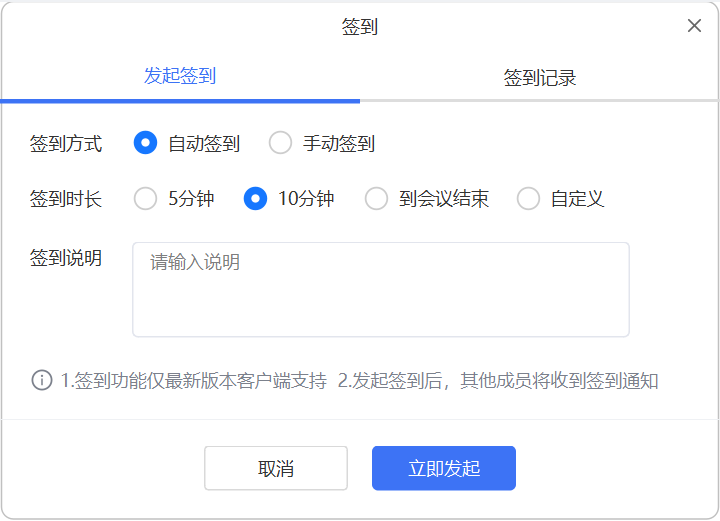Viewport: 720px width, 521px height.
Task: Click the blue underline beneath the active tab
Action: point(180,100)
